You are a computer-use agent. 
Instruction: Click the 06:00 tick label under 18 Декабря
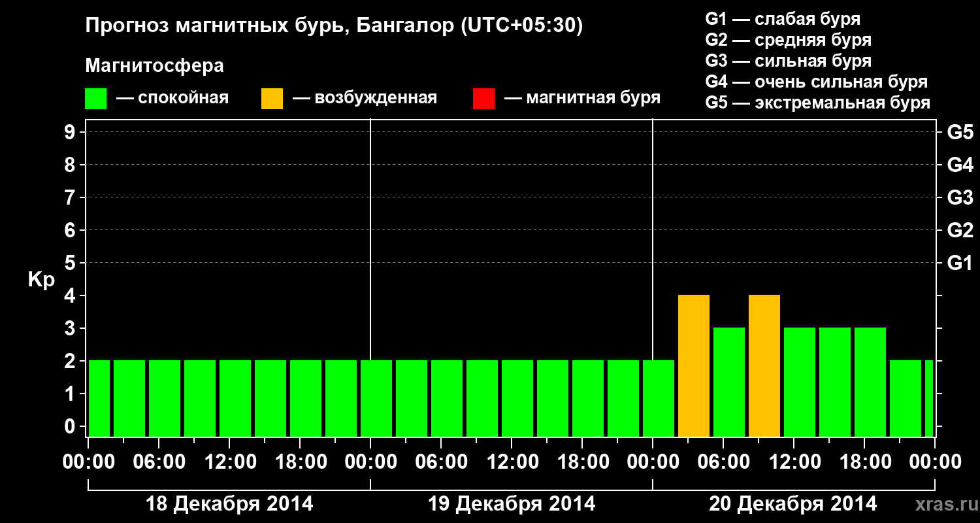click(159, 462)
